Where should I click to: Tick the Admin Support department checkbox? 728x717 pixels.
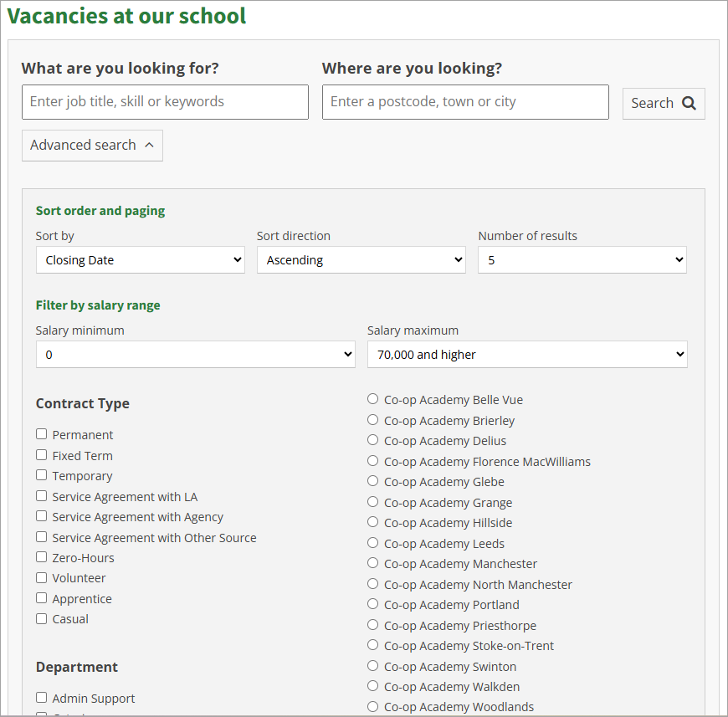42,698
